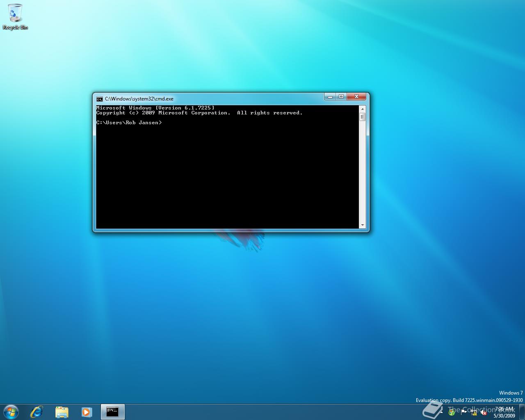Image resolution: width=525 pixels, height=420 pixels.
Task: Click the console scrollbar thumb
Action: 362,117
